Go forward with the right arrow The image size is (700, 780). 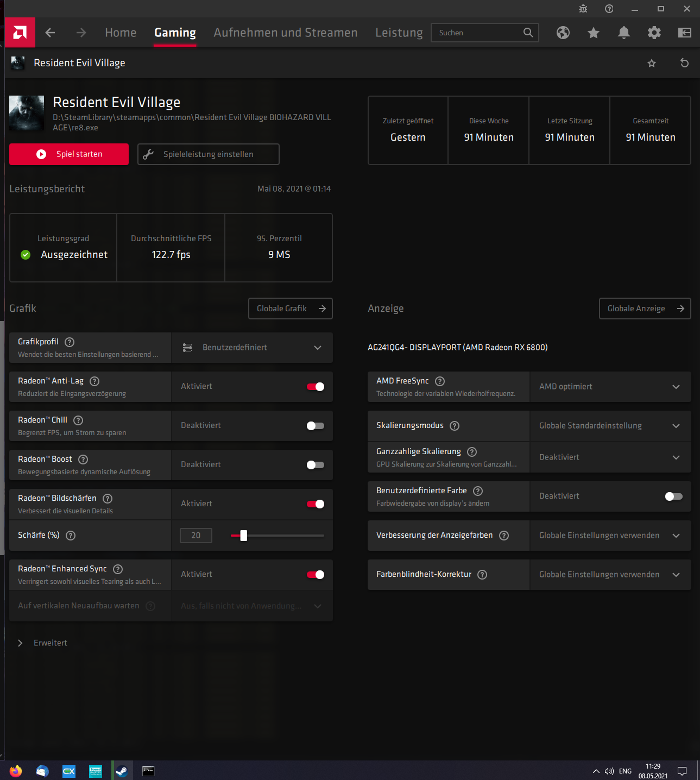pyautogui.click(x=81, y=33)
